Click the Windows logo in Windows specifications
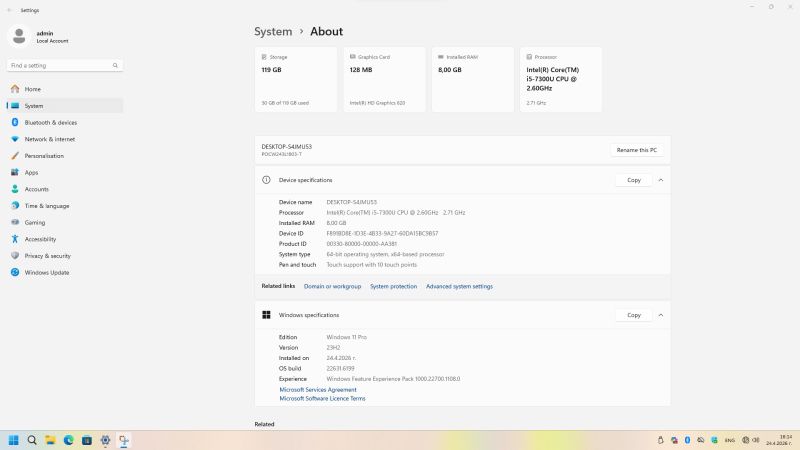The image size is (800, 450). (266, 315)
